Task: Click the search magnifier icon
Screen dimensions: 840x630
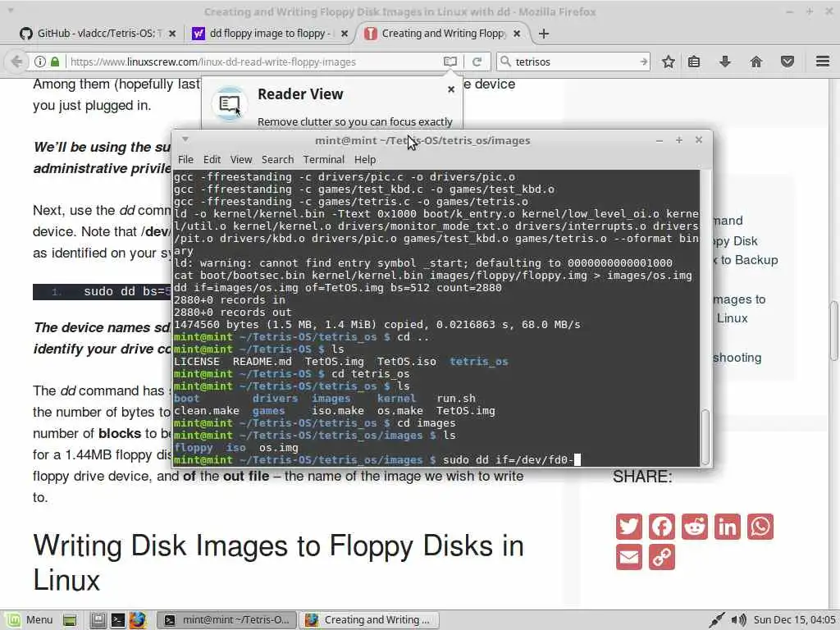Action: tap(505, 62)
